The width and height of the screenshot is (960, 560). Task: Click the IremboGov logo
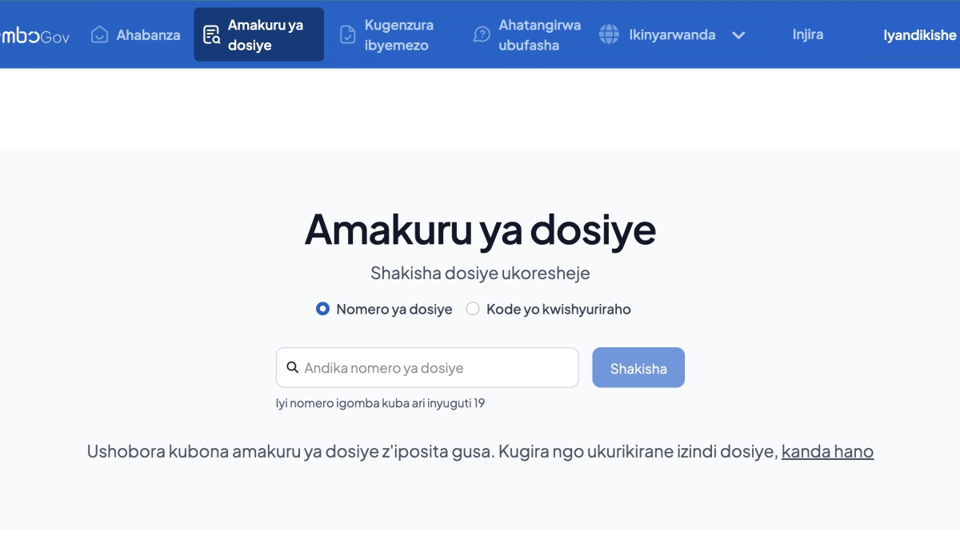coord(34,35)
